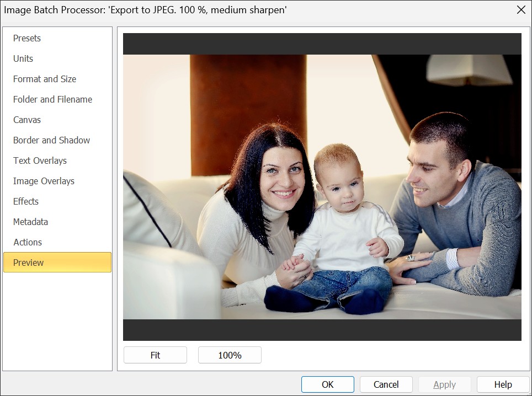
Task: Open Image Overlays section
Action: [57, 181]
